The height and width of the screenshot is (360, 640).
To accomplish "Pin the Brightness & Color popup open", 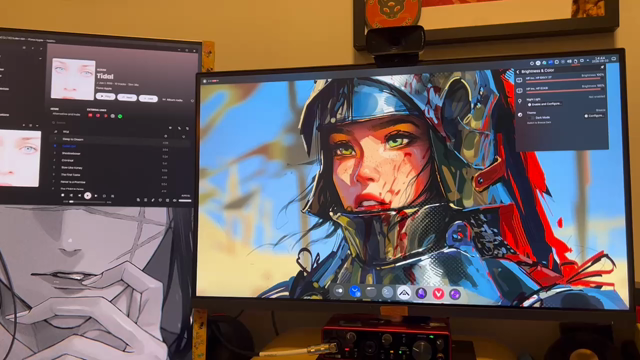I will [x=602, y=67].
